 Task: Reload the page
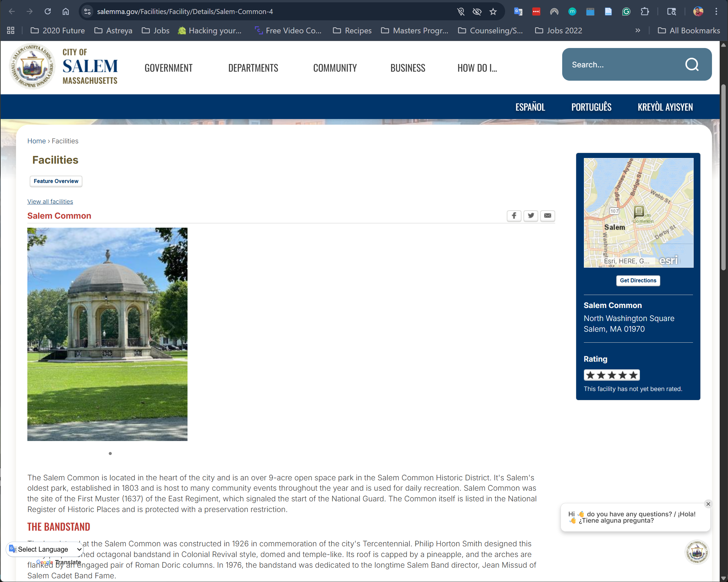48,12
